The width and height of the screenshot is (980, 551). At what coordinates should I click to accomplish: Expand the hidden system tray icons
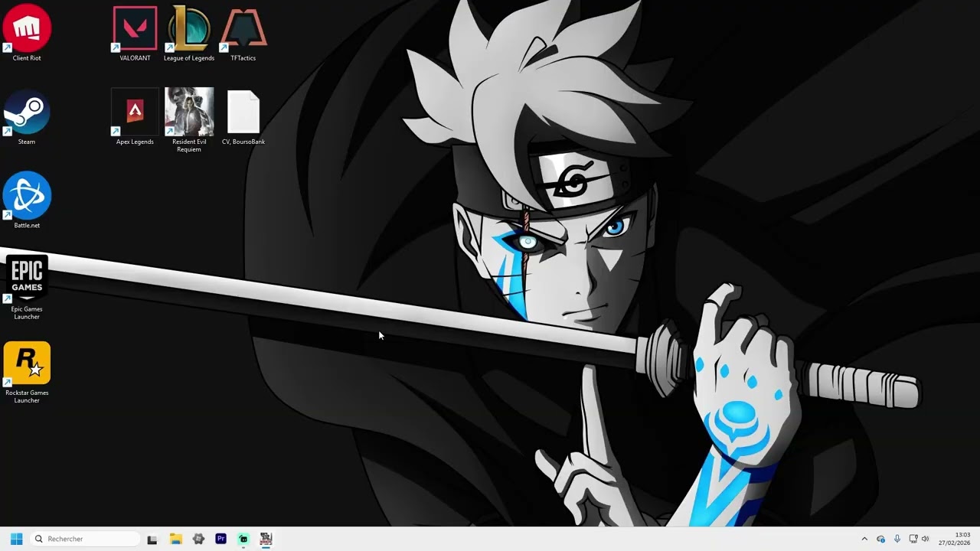coord(864,539)
